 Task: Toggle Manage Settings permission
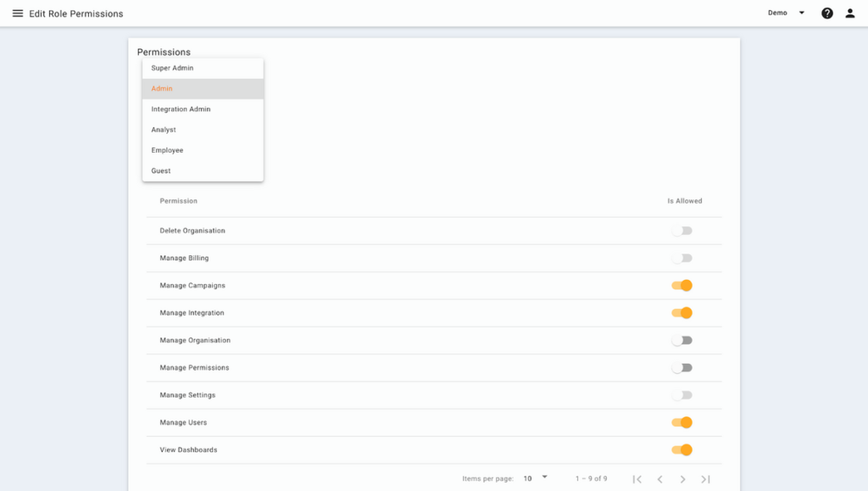click(x=682, y=395)
